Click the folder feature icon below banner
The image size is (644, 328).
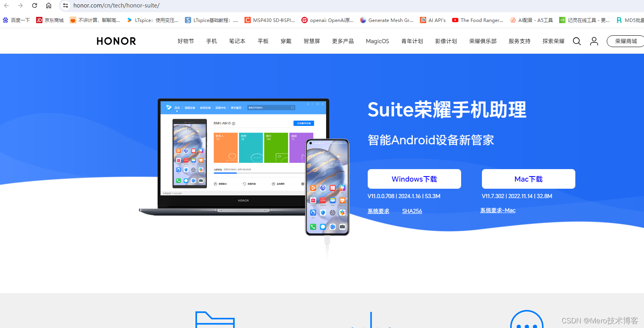(x=215, y=320)
